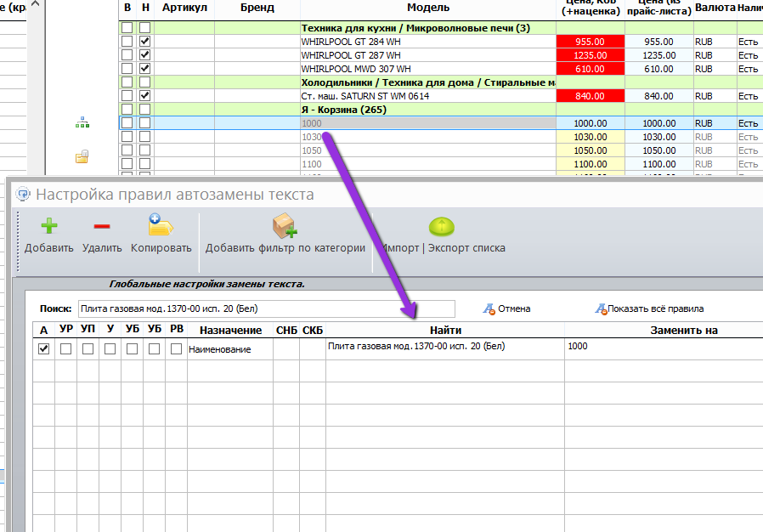763x532 pixels.
Task: Click the СНБ column header
Action: (286, 330)
